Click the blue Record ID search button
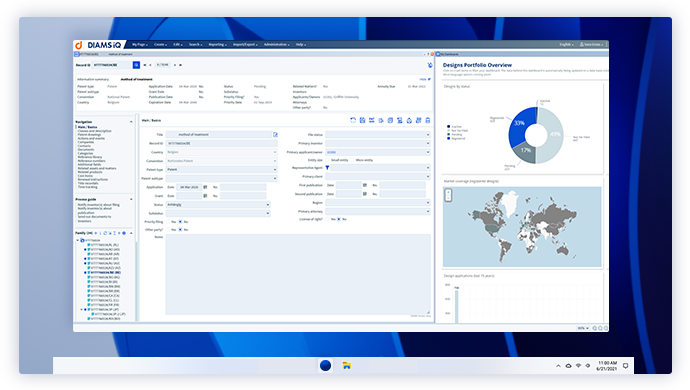690x390 pixels. 136,65
